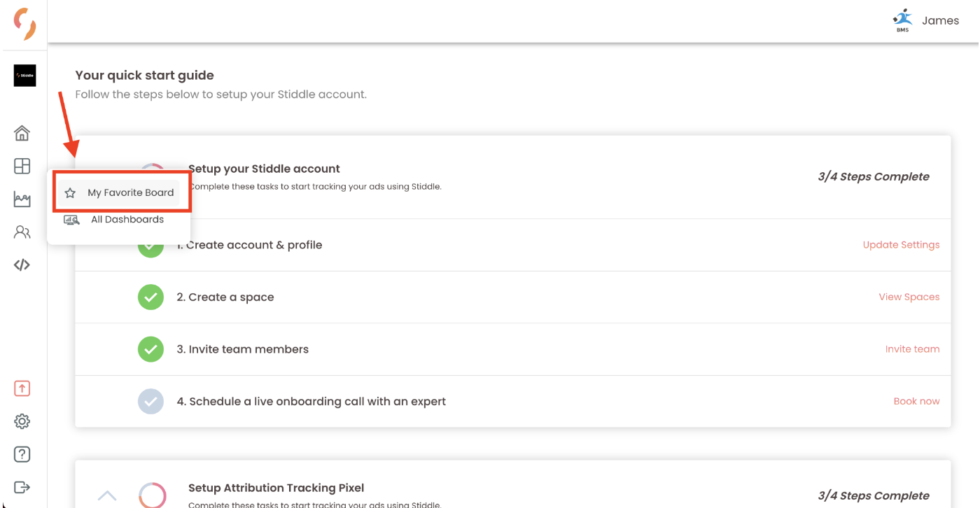Click the '3. Invite team members' step text
The height and width of the screenshot is (508, 980).
[242, 349]
